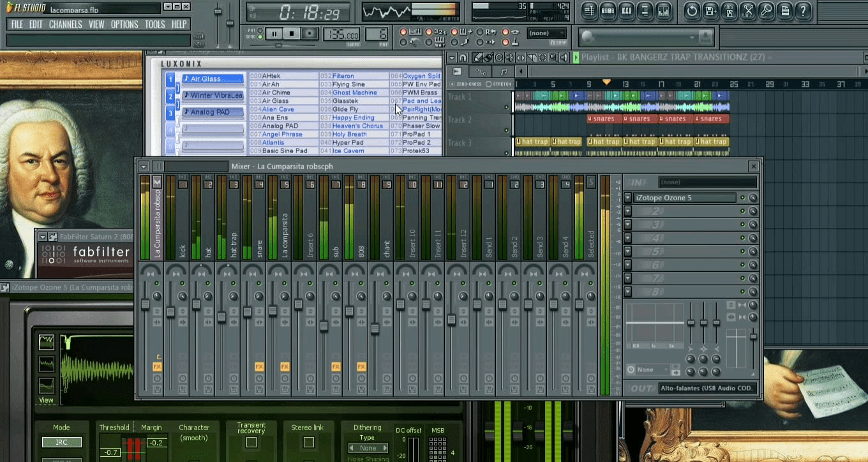Open the browser panel icon in toolbar
Viewport: 868px width, 462px height.
tap(645, 11)
